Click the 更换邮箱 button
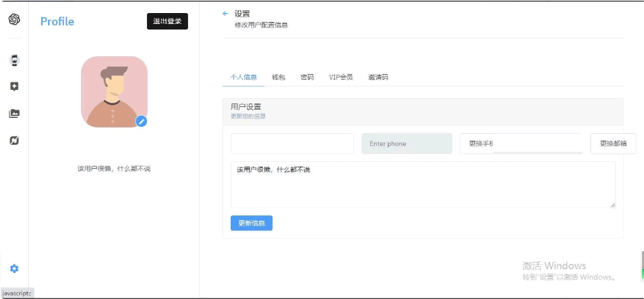This screenshot has height=299, width=644. coord(613,143)
